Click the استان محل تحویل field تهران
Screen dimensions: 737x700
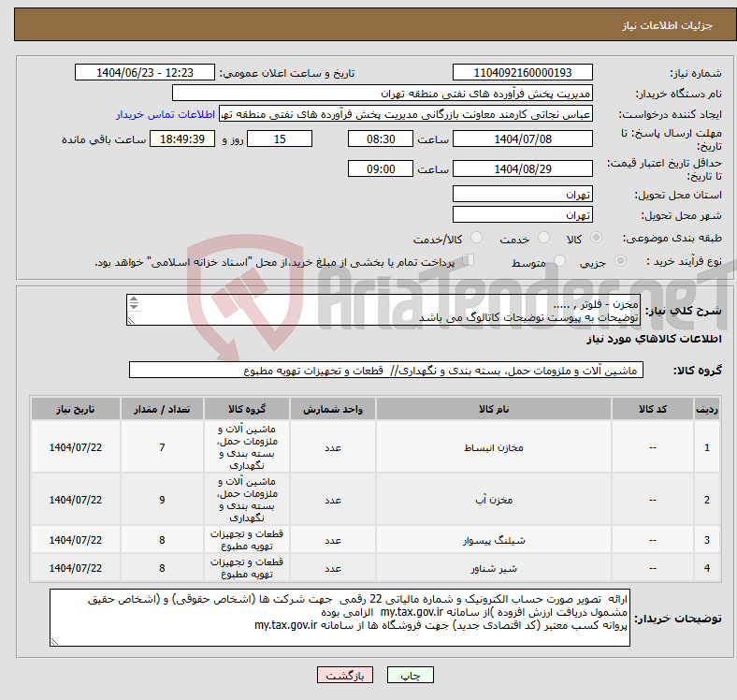coord(522,194)
